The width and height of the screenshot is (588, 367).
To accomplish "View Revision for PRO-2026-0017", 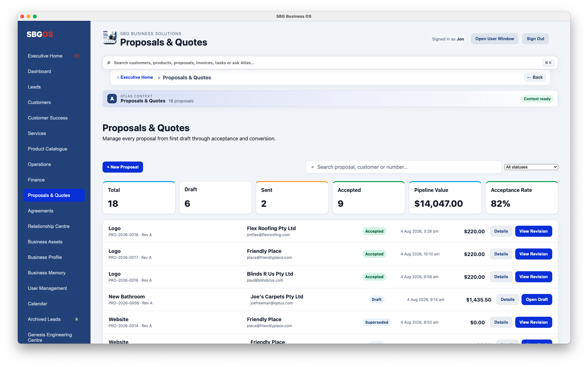I will click(x=533, y=254).
